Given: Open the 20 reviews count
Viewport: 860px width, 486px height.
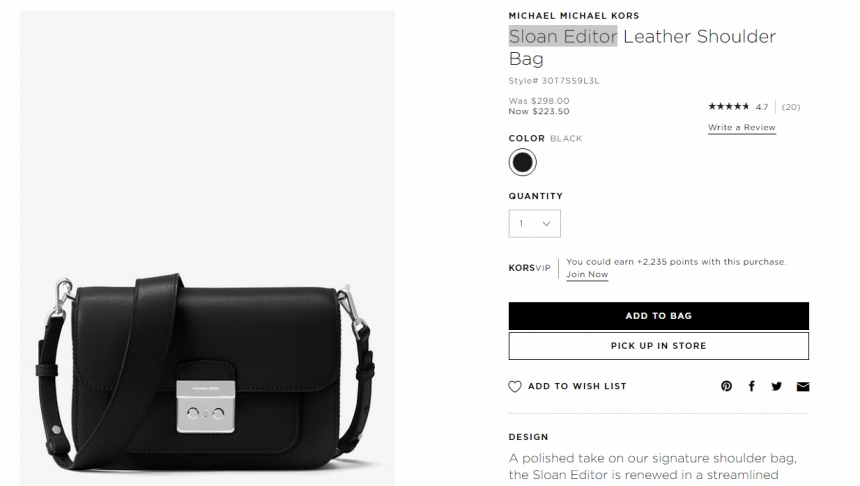Looking at the screenshot, I should point(791,107).
